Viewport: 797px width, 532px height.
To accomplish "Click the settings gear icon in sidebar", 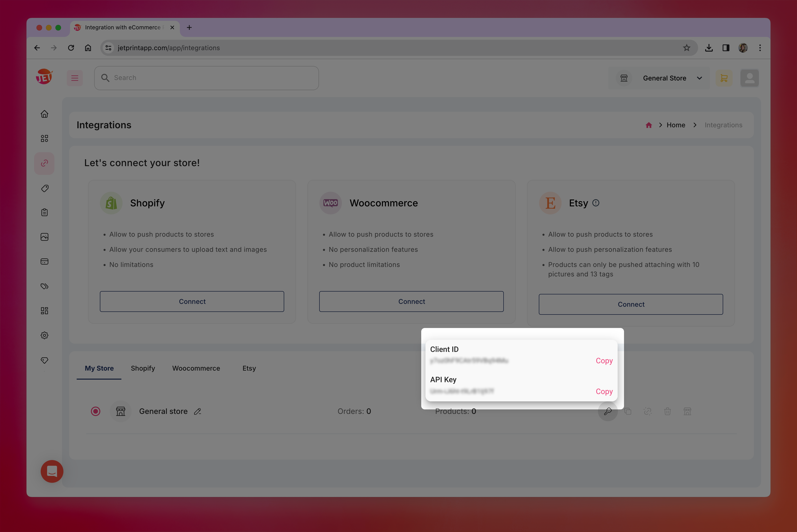I will pyautogui.click(x=44, y=335).
